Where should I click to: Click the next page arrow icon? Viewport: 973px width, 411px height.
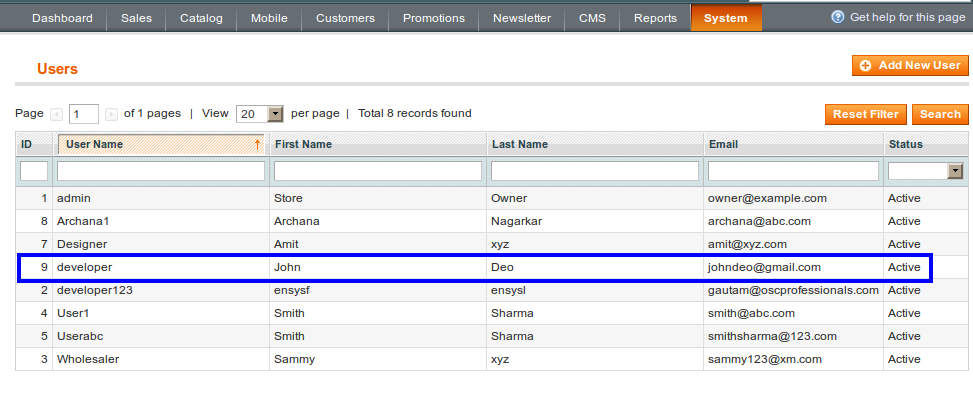(111, 114)
